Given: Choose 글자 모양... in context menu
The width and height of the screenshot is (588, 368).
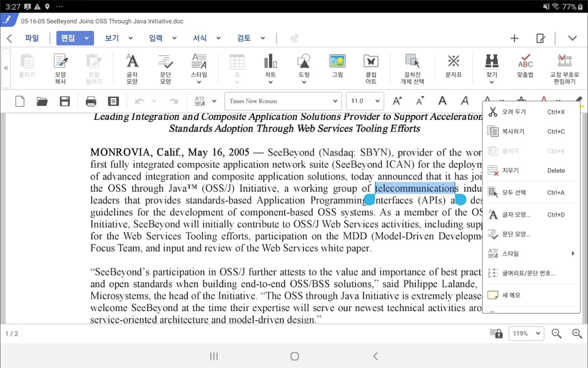Looking at the screenshot, I should click(531, 214).
